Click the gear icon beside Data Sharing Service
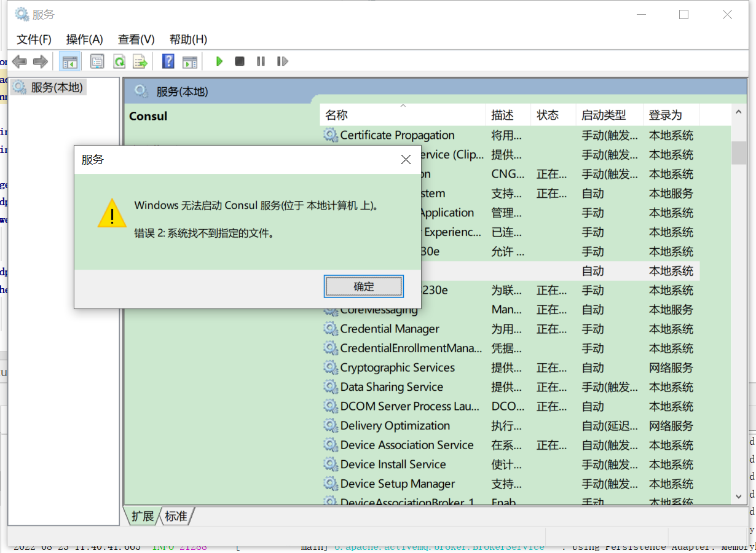This screenshot has width=756, height=553. pyautogui.click(x=331, y=387)
